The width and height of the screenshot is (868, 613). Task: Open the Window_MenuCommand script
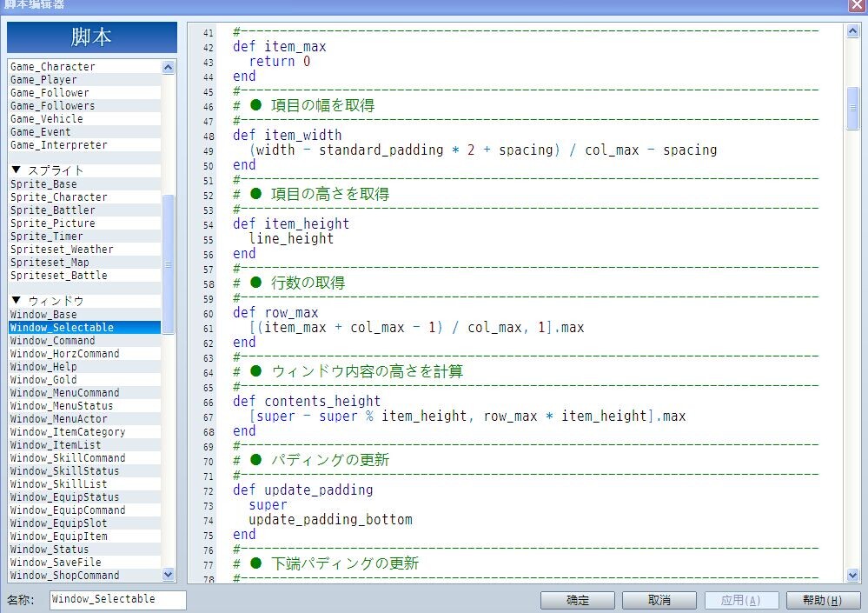tap(85, 393)
